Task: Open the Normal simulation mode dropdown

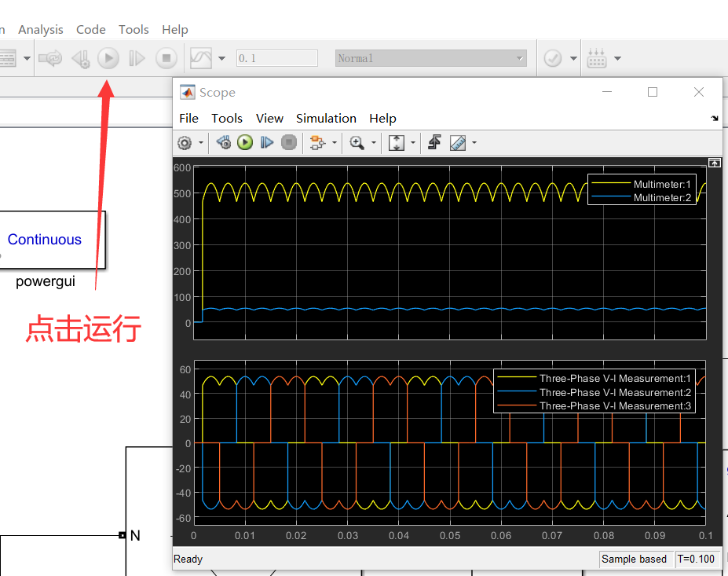Action: coord(431,58)
